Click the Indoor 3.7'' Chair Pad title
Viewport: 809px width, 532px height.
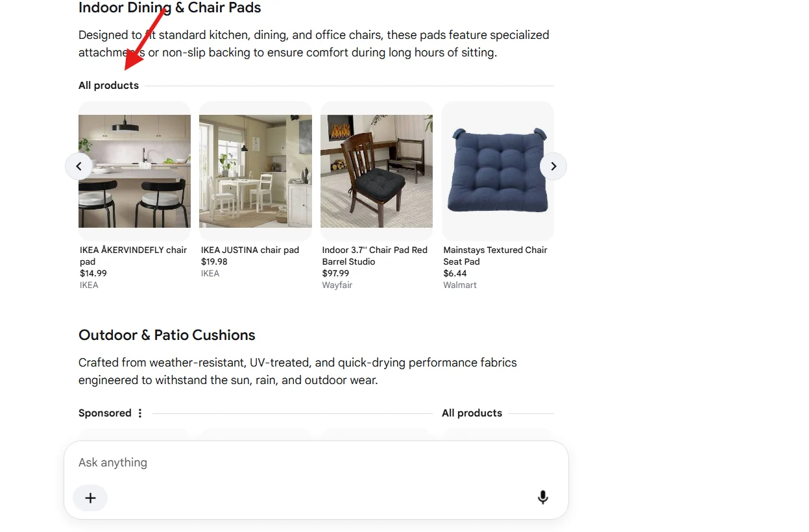tap(375, 256)
